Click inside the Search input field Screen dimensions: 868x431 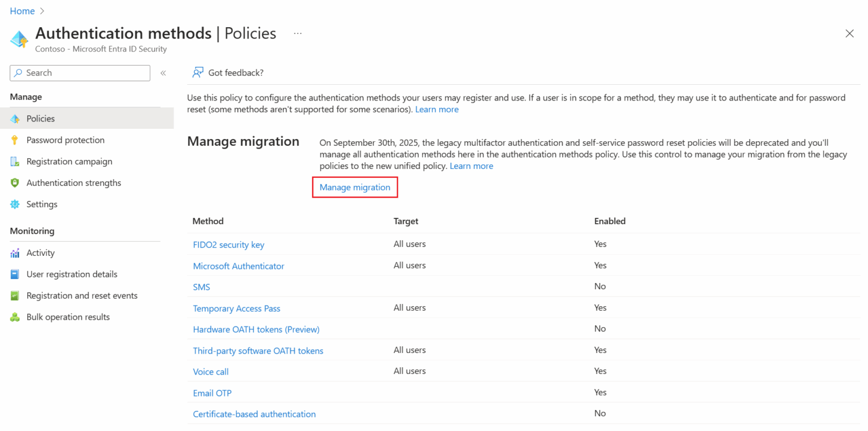(79, 72)
